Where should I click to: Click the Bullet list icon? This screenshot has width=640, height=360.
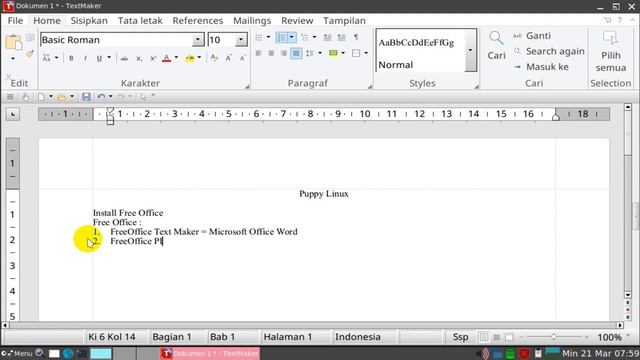(x=259, y=38)
